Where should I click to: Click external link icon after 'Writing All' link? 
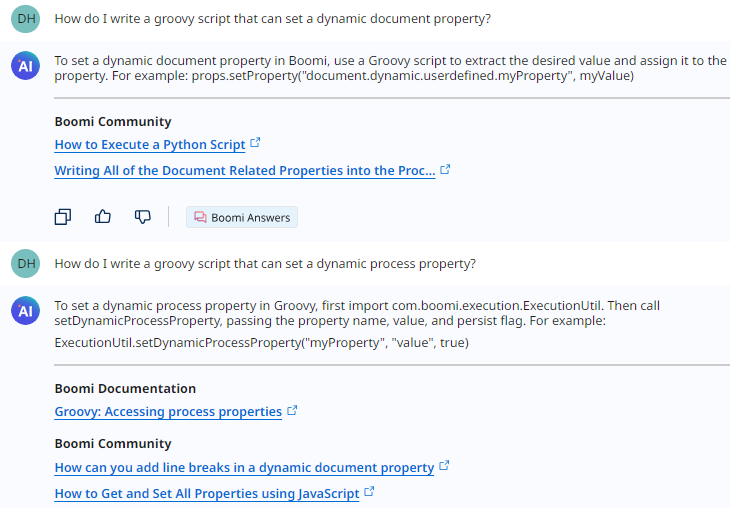point(445,170)
